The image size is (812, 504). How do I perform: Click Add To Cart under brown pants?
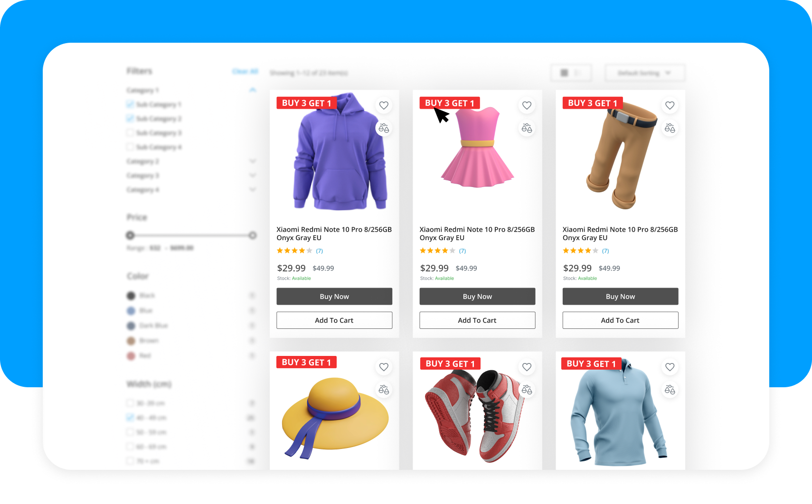pos(620,320)
